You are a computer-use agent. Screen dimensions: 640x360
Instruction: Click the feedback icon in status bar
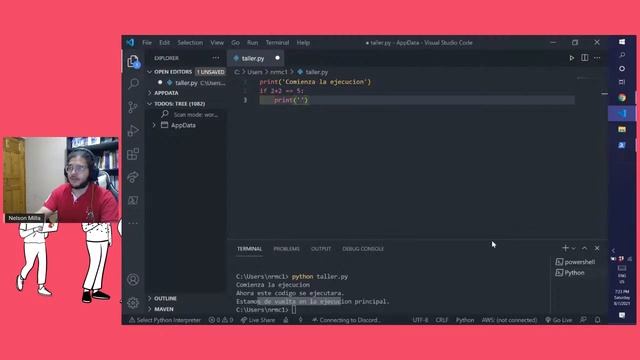click(584, 320)
